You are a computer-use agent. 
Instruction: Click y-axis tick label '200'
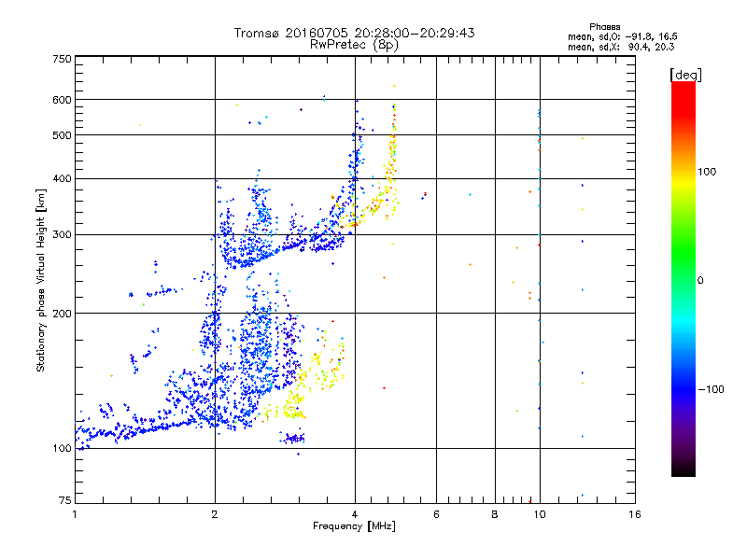[62, 314]
